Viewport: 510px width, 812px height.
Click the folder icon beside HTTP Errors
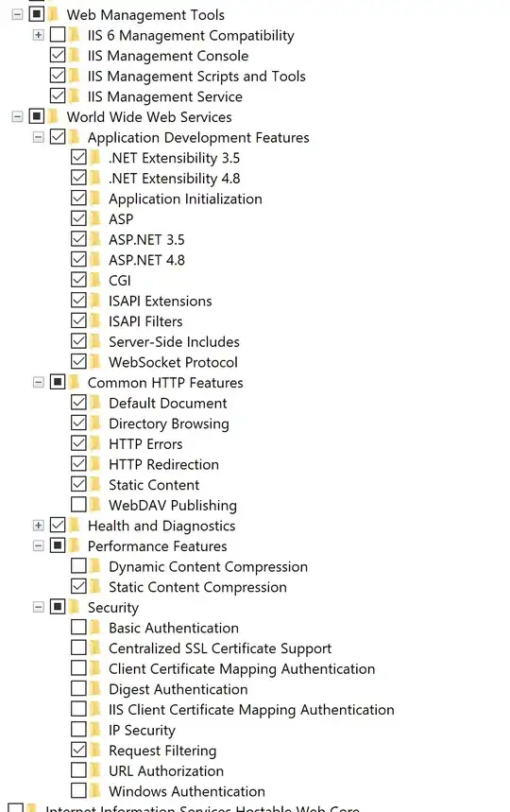click(x=95, y=443)
